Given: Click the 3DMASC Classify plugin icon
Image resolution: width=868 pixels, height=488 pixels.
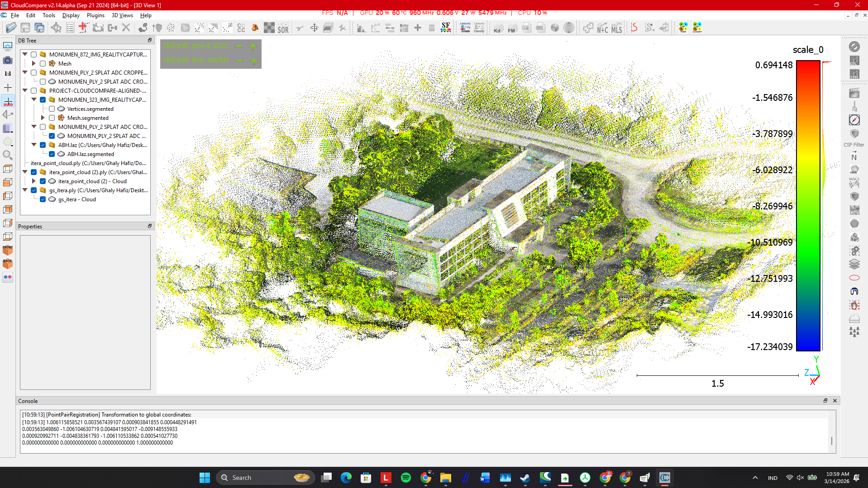Looking at the screenshot, I should coord(697,28).
